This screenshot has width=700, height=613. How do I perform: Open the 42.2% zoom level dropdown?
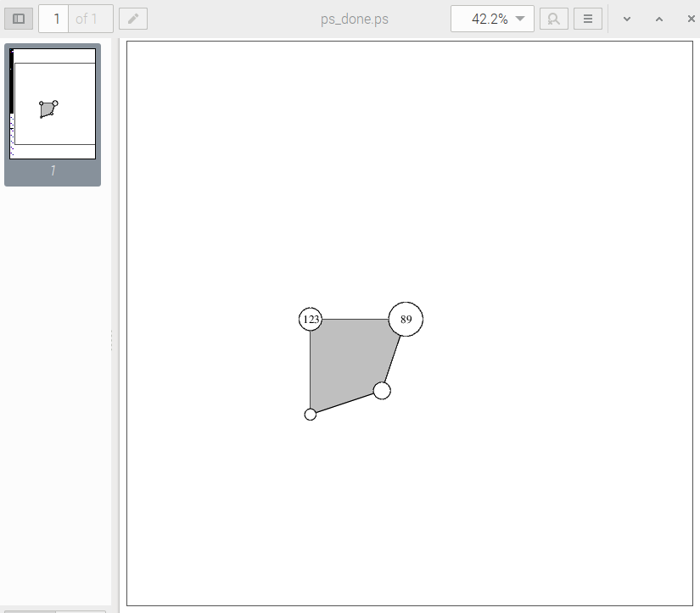[x=492, y=19]
